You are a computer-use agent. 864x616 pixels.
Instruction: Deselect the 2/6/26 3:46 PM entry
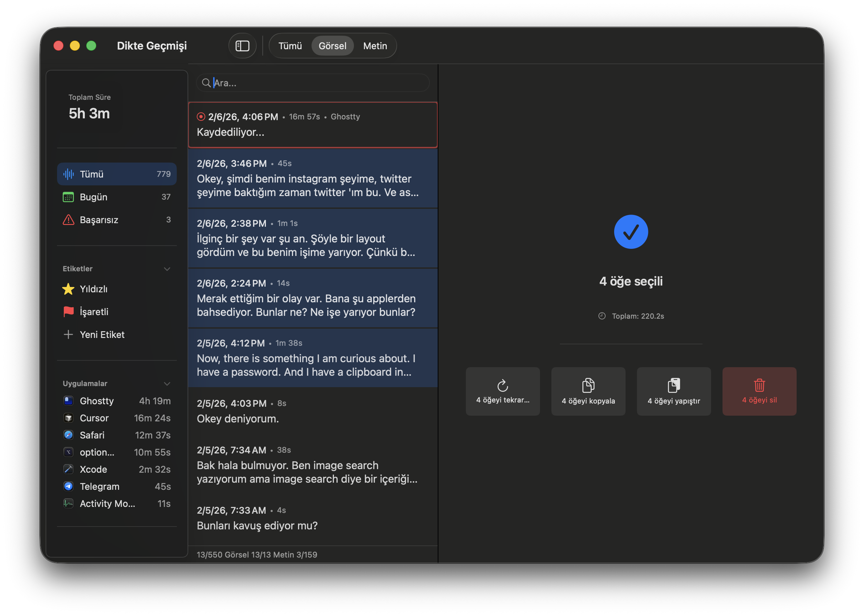pyautogui.click(x=313, y=178)
